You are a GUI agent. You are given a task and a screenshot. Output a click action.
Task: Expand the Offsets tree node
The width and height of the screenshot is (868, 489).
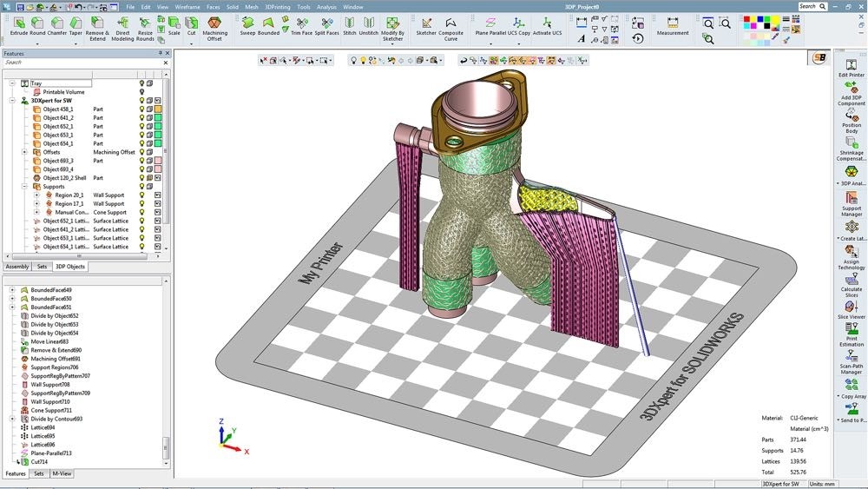click(x=24, y=152)
